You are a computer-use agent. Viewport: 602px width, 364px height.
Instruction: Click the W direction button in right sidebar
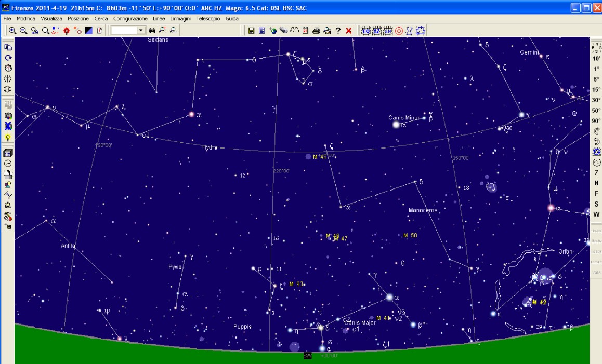click(x=596, y=214)
